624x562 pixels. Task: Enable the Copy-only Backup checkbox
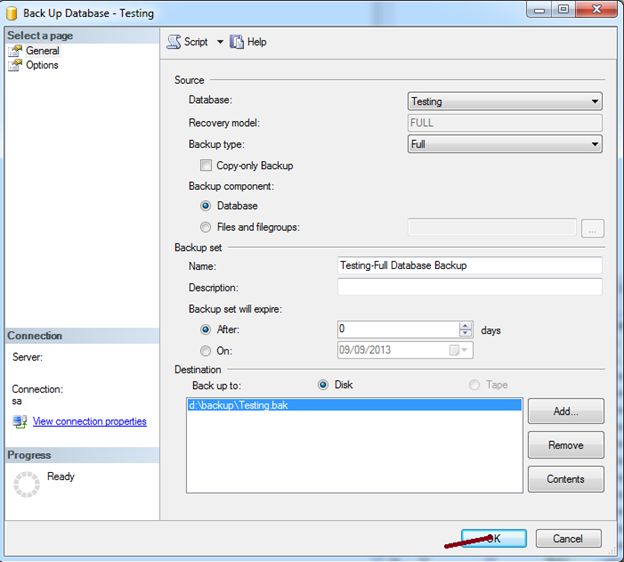[206, 165]
